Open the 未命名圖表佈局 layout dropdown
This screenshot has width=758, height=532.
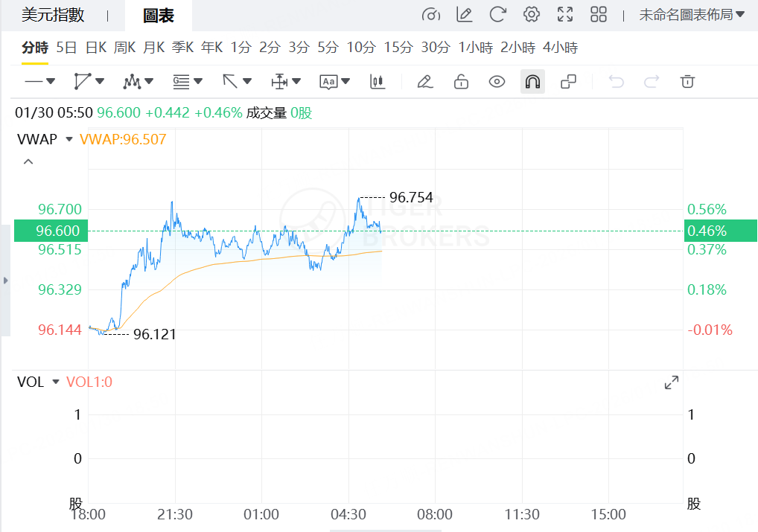[691, 15]
